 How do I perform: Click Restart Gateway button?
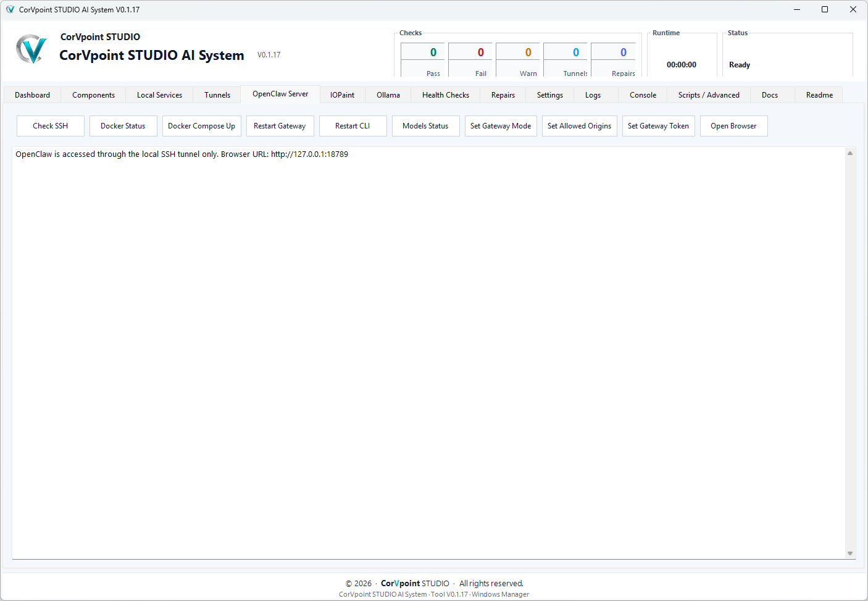[280, 126]
